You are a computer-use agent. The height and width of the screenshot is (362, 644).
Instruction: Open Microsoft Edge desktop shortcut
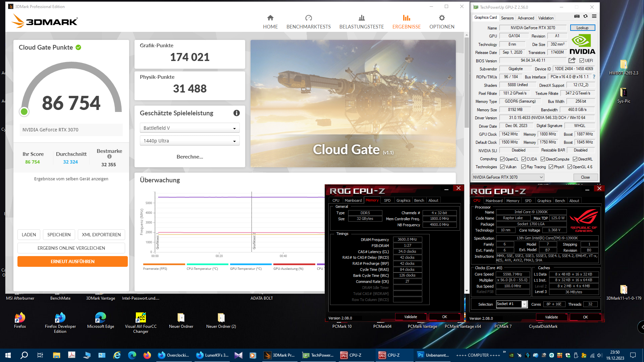(x=100, y=320)
